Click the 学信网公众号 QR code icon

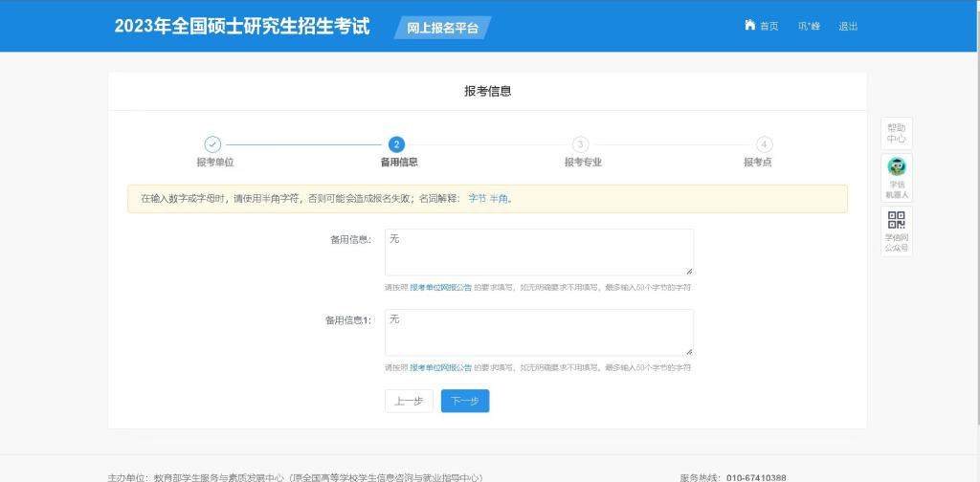pos(897,221)
